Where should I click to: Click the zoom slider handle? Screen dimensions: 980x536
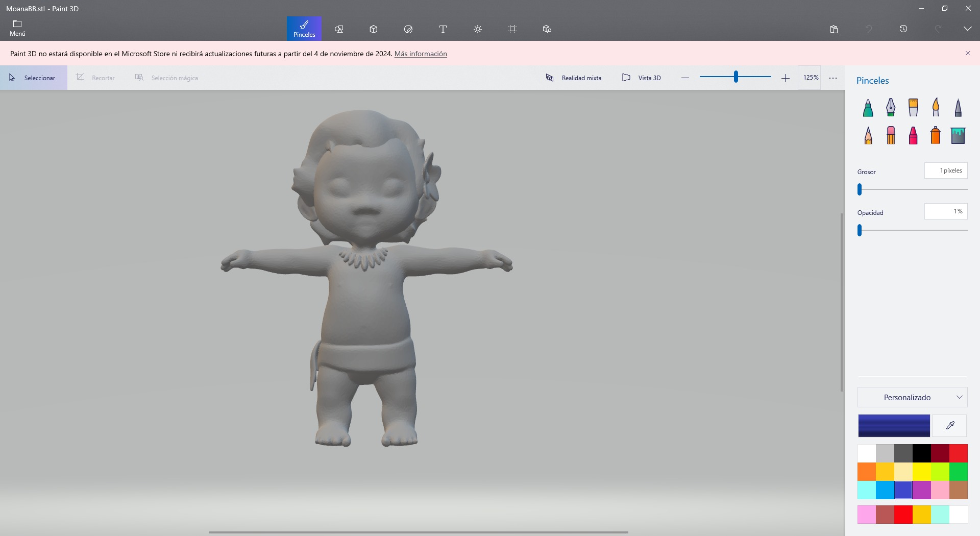coord(736,77)
